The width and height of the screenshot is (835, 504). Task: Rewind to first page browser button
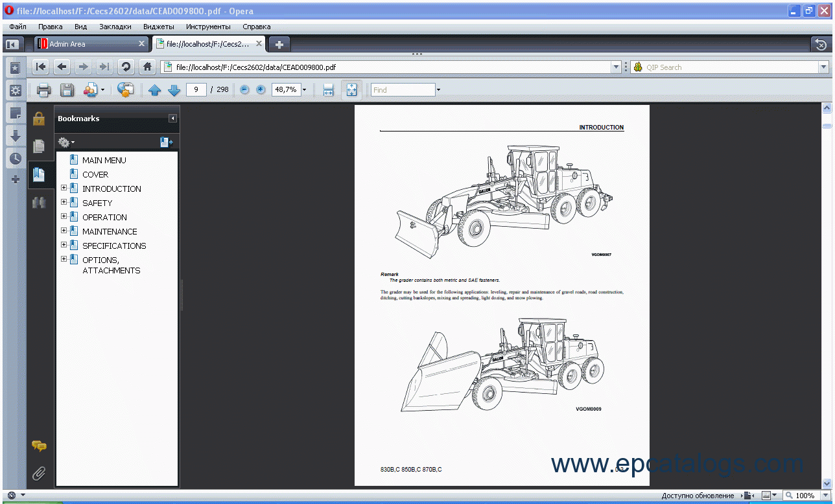click(41, 67)
